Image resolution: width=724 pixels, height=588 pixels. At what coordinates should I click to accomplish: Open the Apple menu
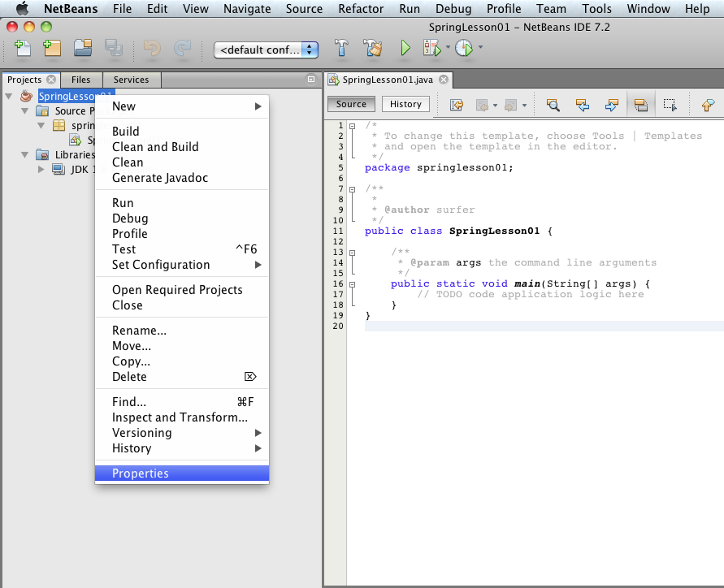(x=22, y=8)
